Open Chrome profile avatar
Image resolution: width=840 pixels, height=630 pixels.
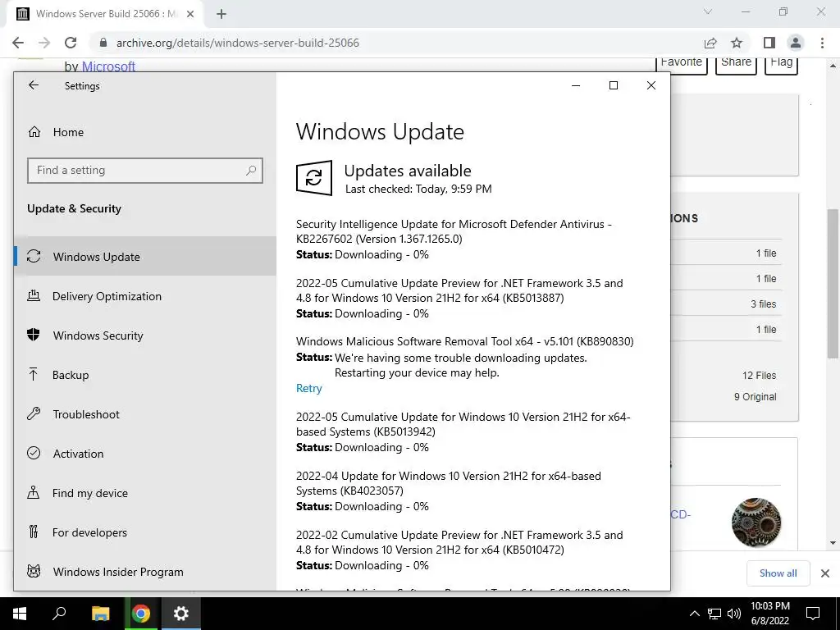pyautogui.click(x=796, y=43)
